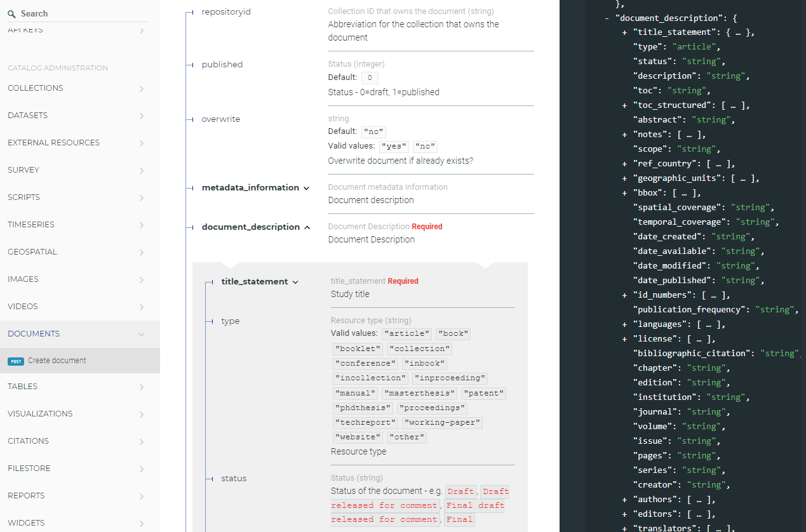Click the "working-paper" valid value tag
Screen dimensions: 806x532
click(442, 423)
